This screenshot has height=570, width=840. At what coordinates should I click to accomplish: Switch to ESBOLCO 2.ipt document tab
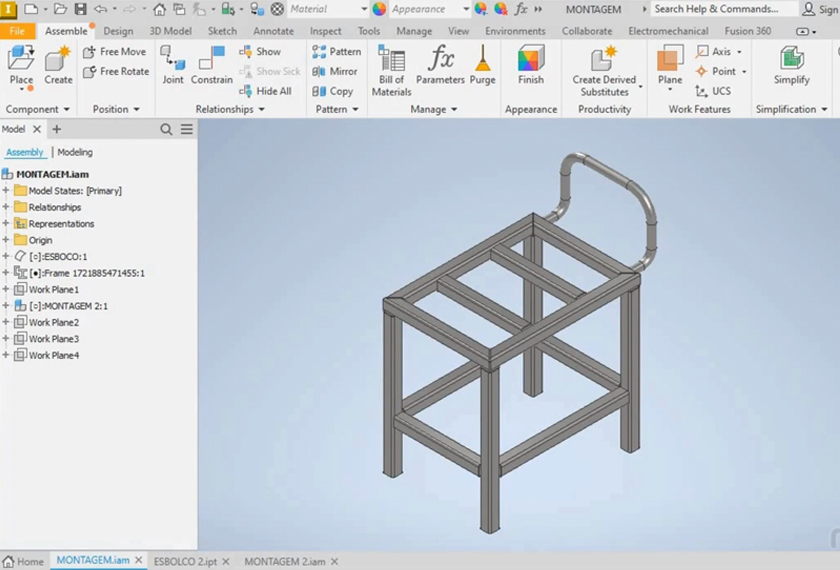[x=185, y=562]
